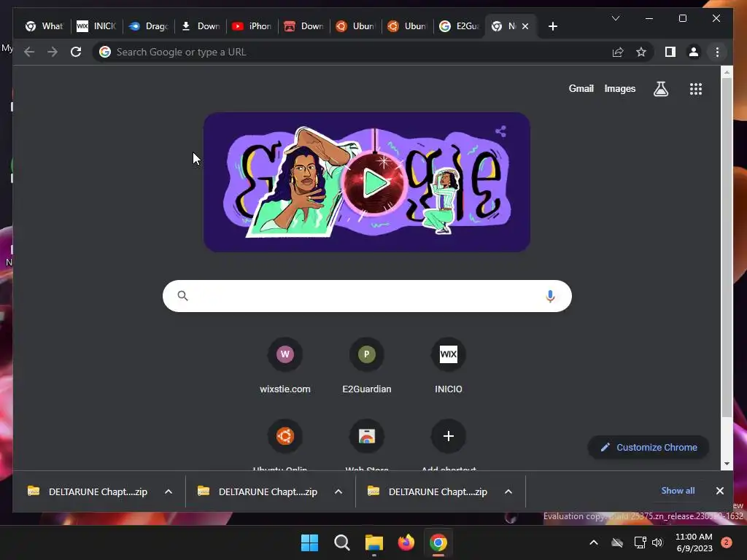
Task: Go forward using the forward arrow
Action: click(x=53, y=52)
